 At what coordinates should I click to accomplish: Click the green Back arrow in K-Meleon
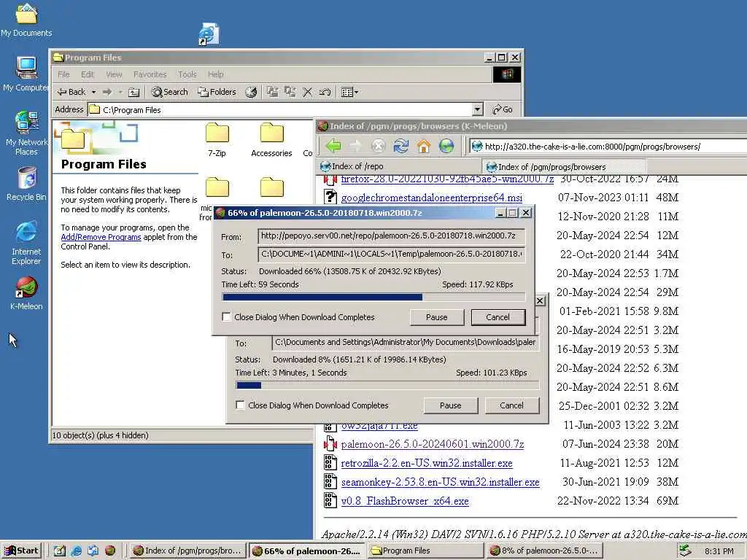(333, 146)
